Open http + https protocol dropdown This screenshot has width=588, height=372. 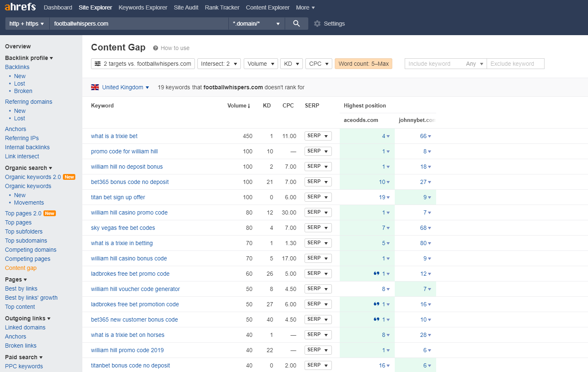click(x=27, y=24)
